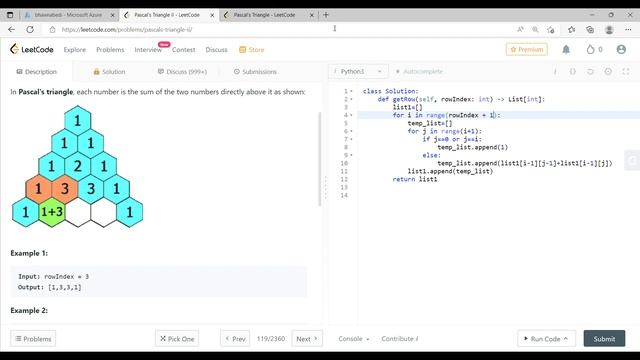Enter fullscreen editor mode
This screenshot has width=640, height=360.
tap(626, 71)
